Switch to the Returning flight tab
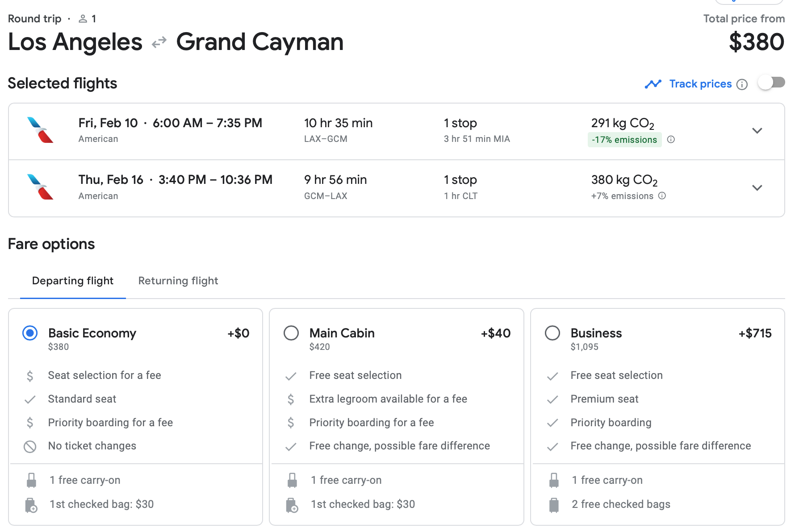The height and width of the screenshot is (532, 795). [178, 281]
